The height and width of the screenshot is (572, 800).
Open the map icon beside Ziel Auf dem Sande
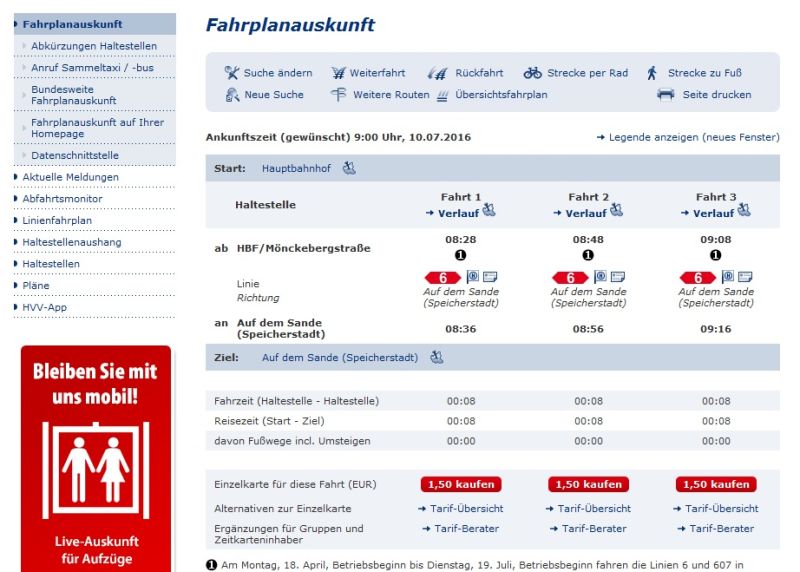(437, 357)
